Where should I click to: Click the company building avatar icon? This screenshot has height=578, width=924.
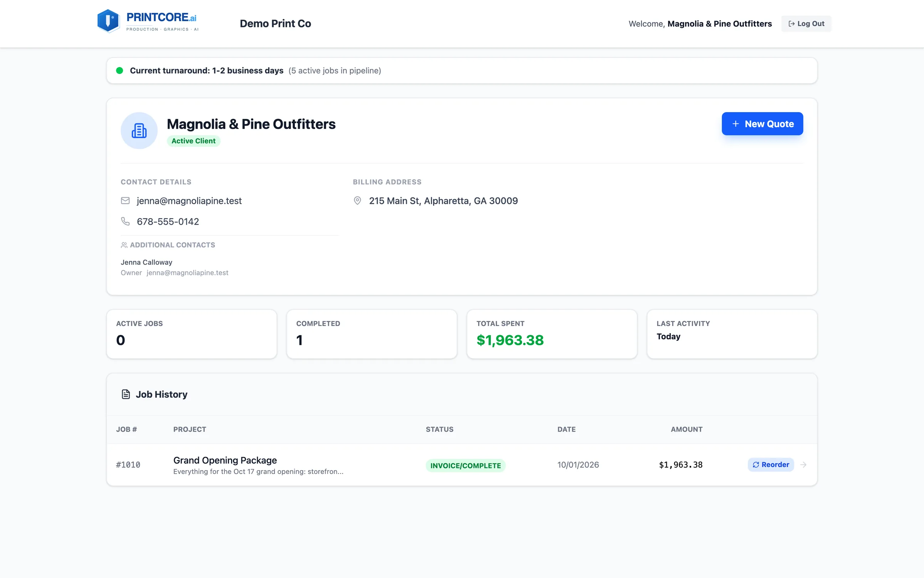pos(139,131)
